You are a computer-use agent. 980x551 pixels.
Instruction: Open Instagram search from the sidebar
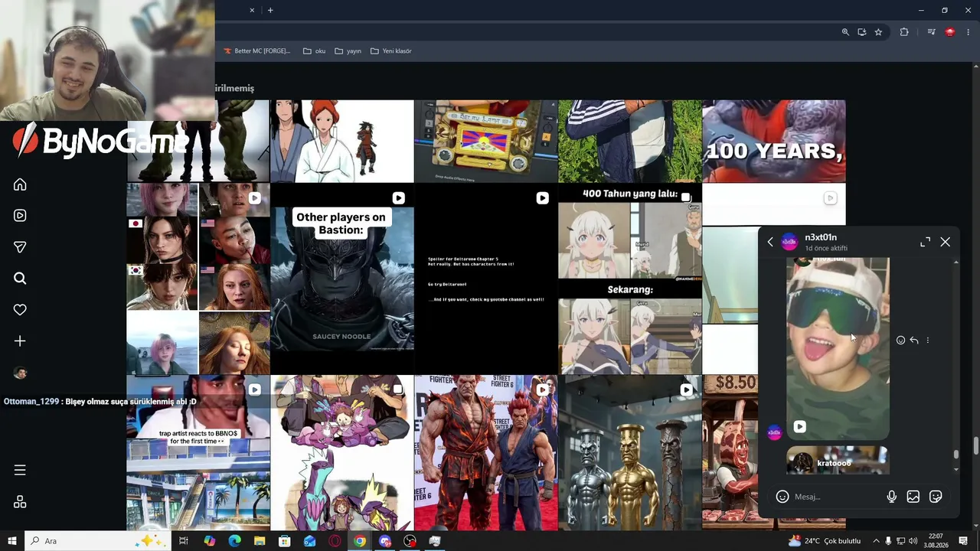[x=20, y=279]
